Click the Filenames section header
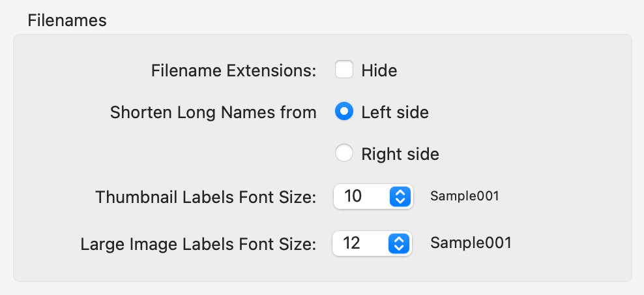 67,20
